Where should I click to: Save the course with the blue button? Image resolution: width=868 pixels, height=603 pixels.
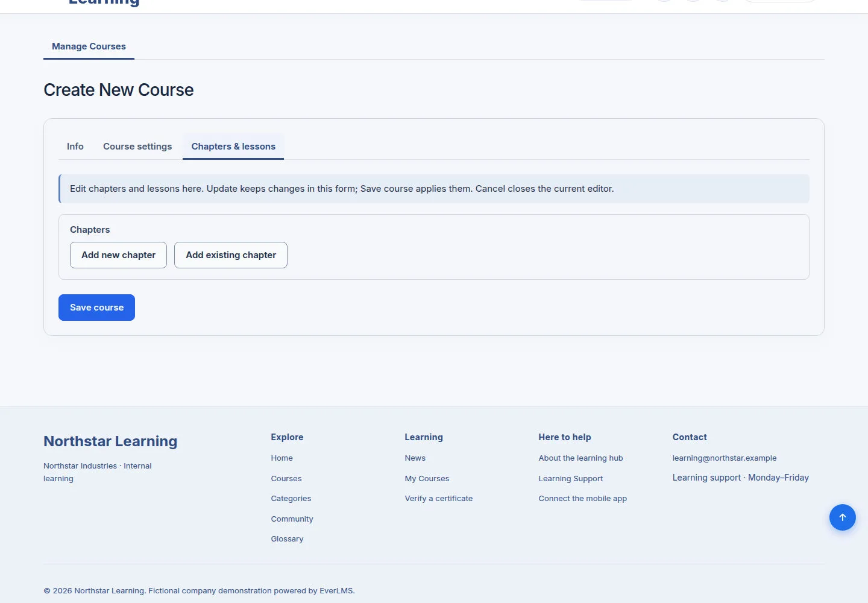[x=96, y=308]
